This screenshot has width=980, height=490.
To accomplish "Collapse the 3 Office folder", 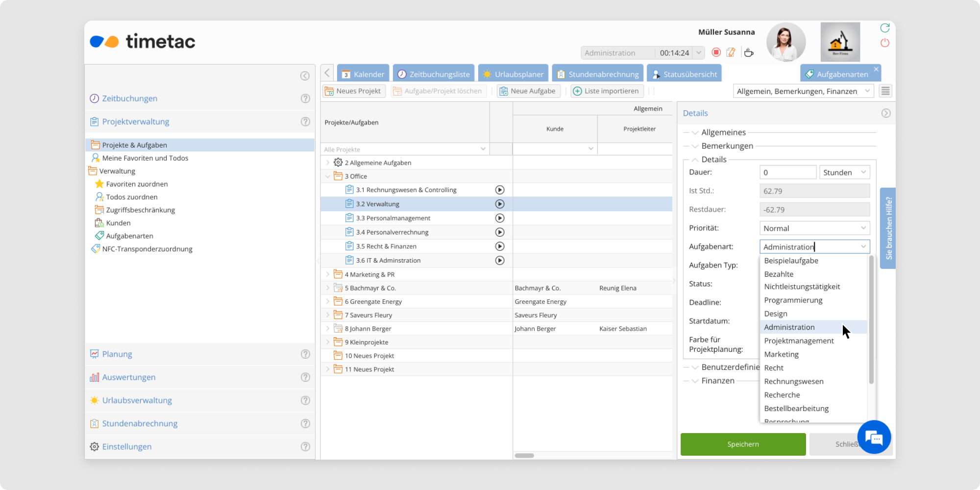I will pos(328,176).
